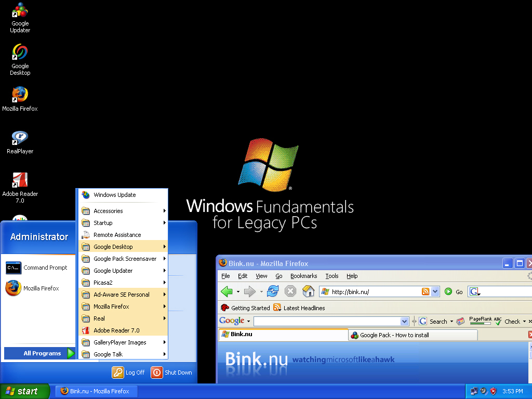This screenshot has height=399, width=532.
Task: Switch to Google Pack install tab
Action: click(394, 335)
